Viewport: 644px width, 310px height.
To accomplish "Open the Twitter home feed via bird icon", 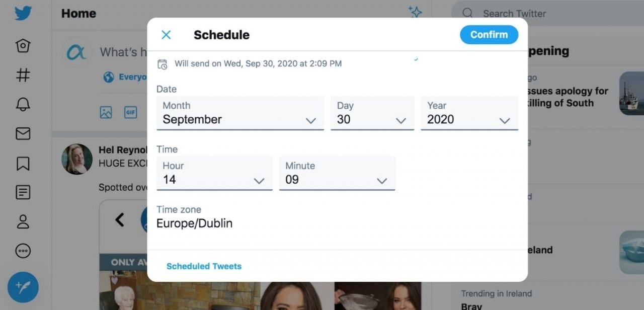I will (22, 14).
